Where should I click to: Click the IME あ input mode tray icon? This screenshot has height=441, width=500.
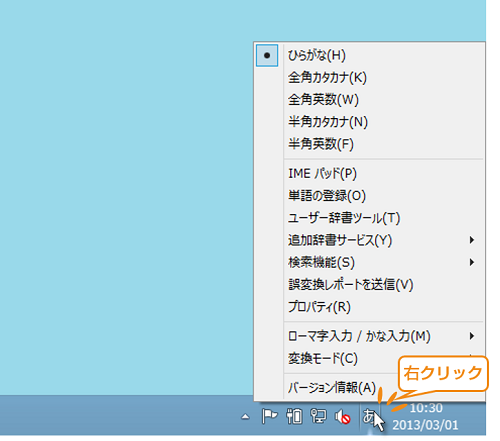point(369,416)
